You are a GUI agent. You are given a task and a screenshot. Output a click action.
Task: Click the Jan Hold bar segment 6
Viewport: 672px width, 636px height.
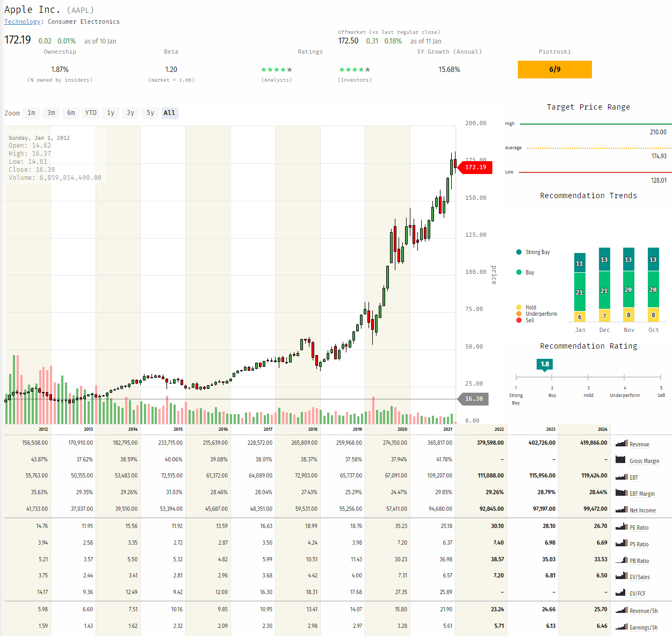click(x=580, y=317)
